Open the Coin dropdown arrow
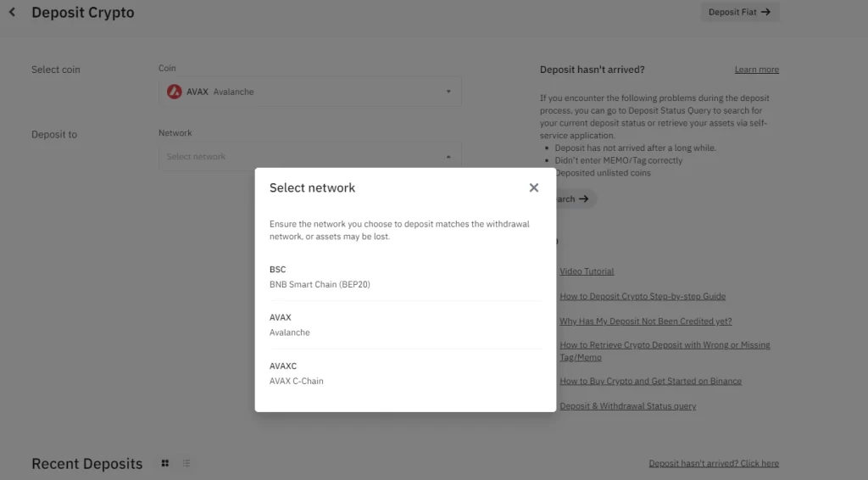 (x=448, y=92)
